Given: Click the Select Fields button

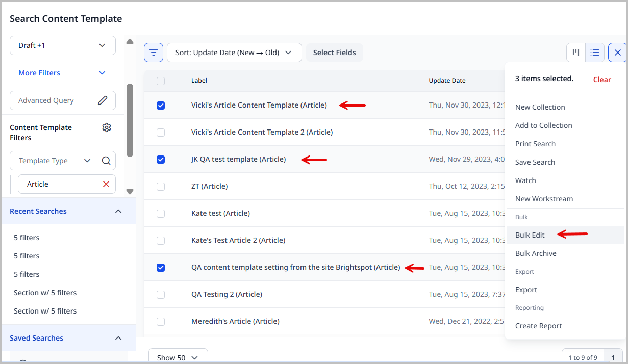Looking at the screenshot, I should pyautogui.click(x=334, y=52).
